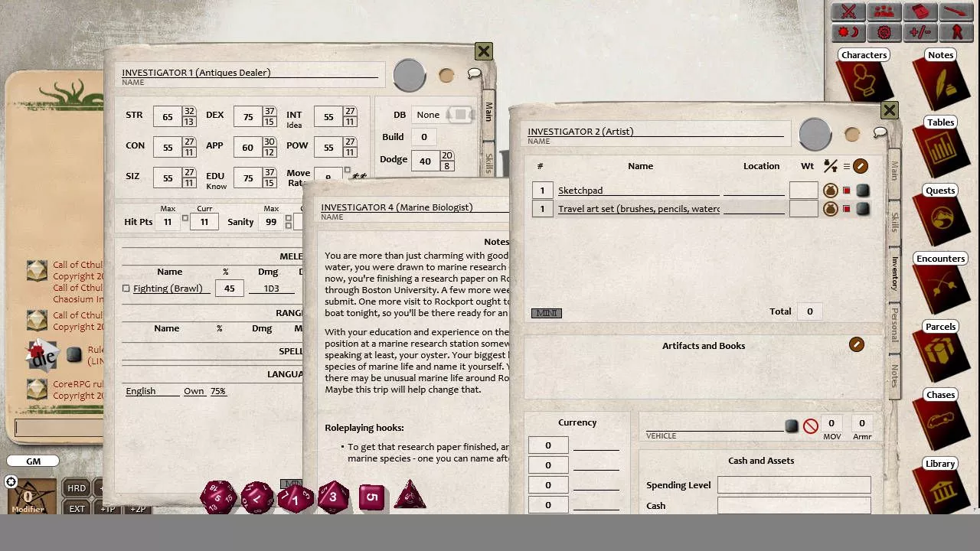Image resolution: width=980 pixels, height=551 pixels.
Task: Click the Modifier box
Action: (31, 497)
